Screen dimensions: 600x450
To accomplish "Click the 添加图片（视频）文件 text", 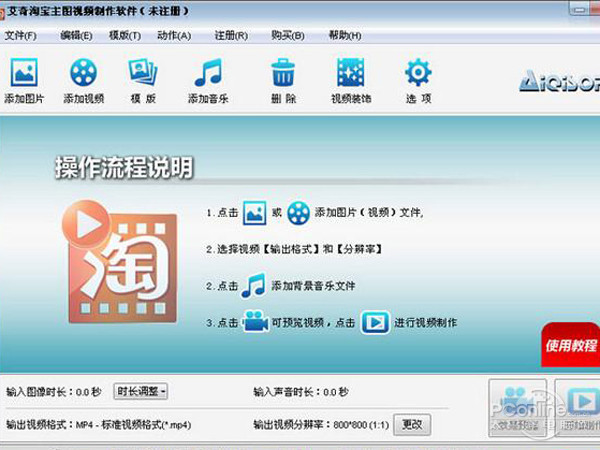I will (368, 212).
